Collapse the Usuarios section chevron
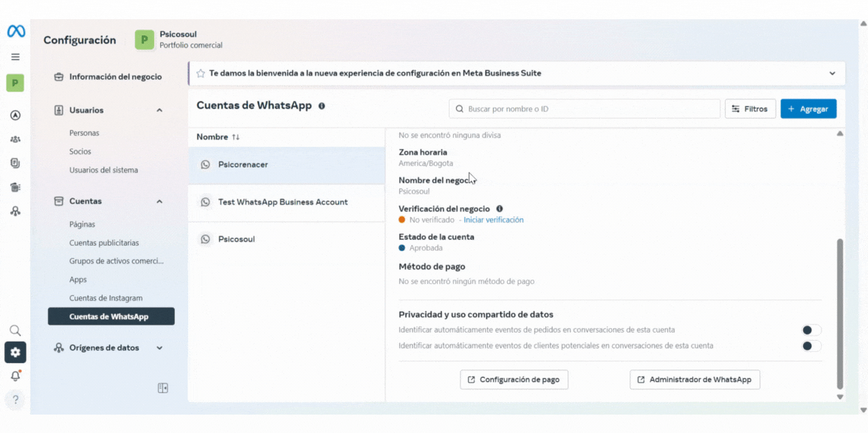 click(159, 111)
